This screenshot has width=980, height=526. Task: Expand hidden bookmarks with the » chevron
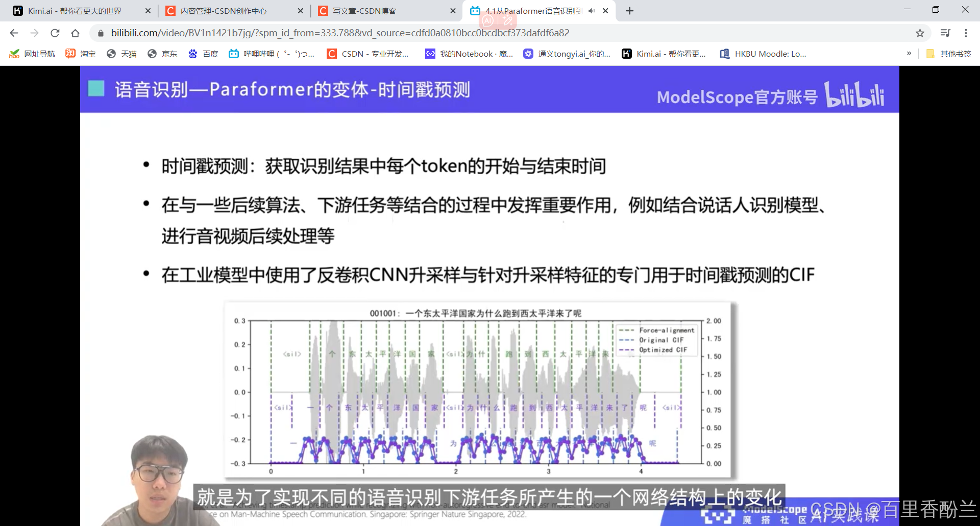[x=909, y=54]
